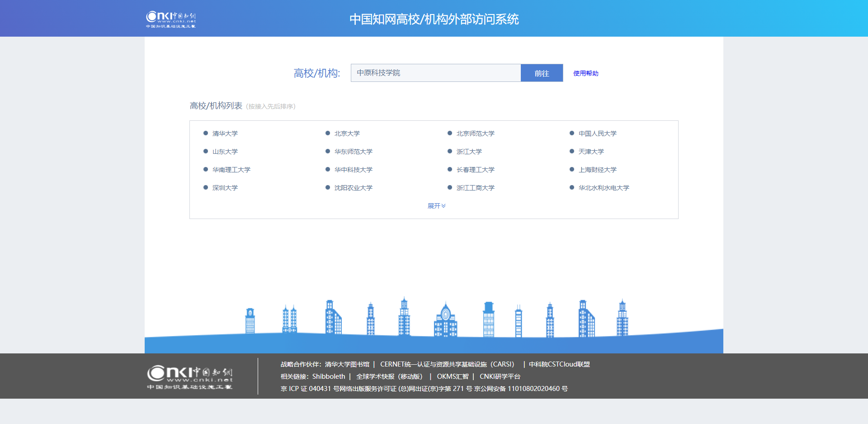Choose 中国人民大学 in the list
868x424 pixels.
point(597,133)
